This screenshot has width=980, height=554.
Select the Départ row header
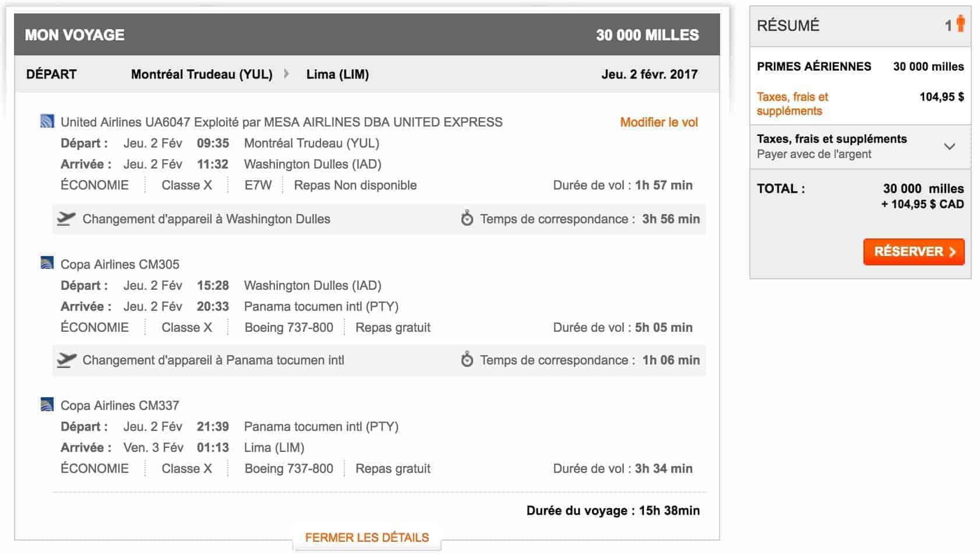click(x=51, y=74)
